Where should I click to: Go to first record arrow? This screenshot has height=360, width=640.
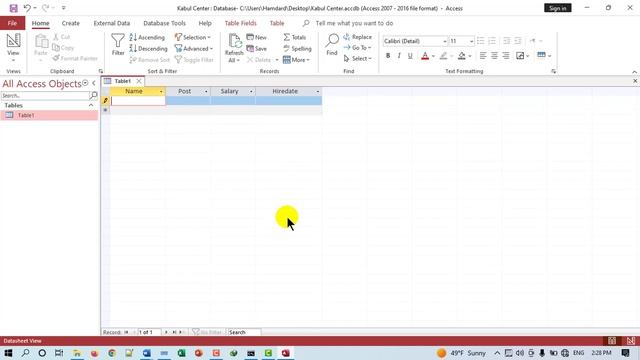click(x=127, y=332)
